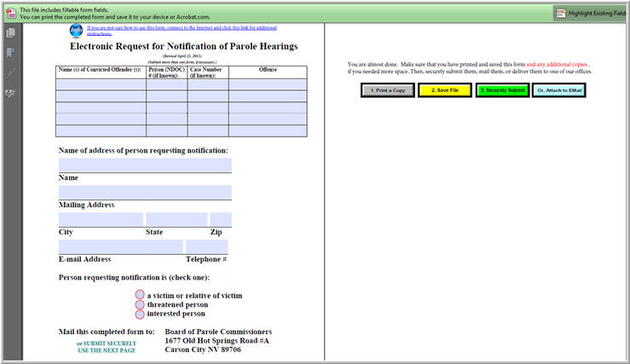Click the yellow '2. Save File' button
This screenshot has height=364, width=630.
click(445, 90)
